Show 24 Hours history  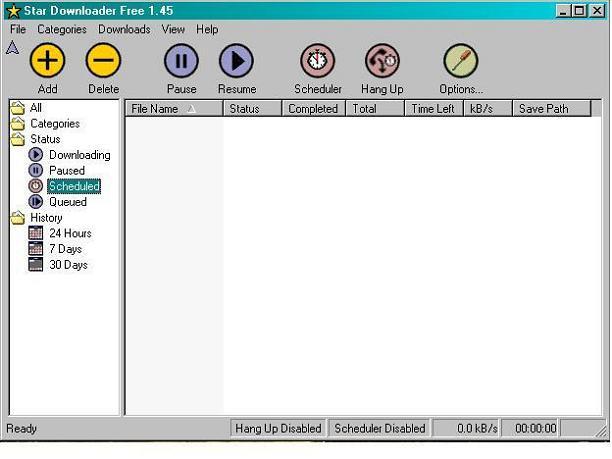(x=70, y=233)
